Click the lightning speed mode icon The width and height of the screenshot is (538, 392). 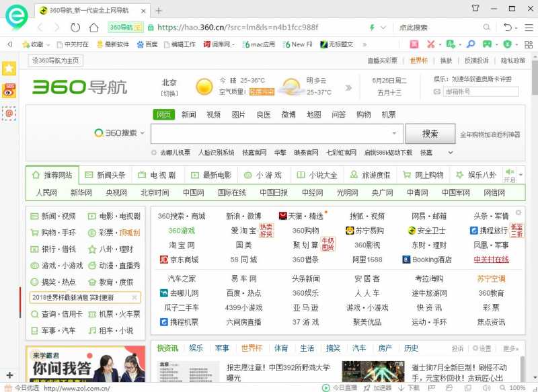(372, 28)
